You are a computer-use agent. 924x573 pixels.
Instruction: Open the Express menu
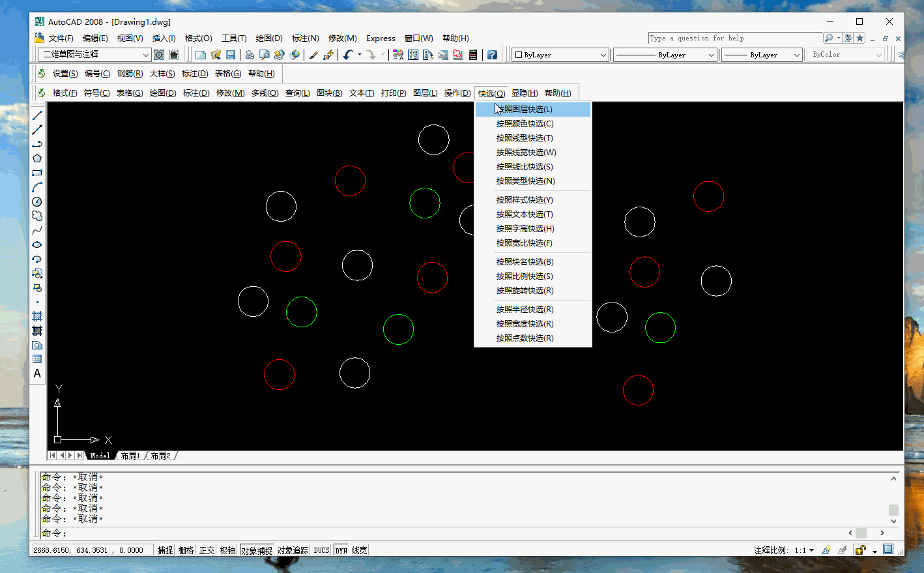point(381,38)
